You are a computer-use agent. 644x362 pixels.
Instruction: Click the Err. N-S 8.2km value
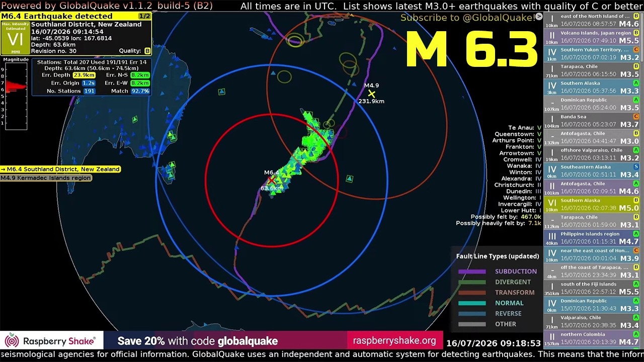pos(140,75)
